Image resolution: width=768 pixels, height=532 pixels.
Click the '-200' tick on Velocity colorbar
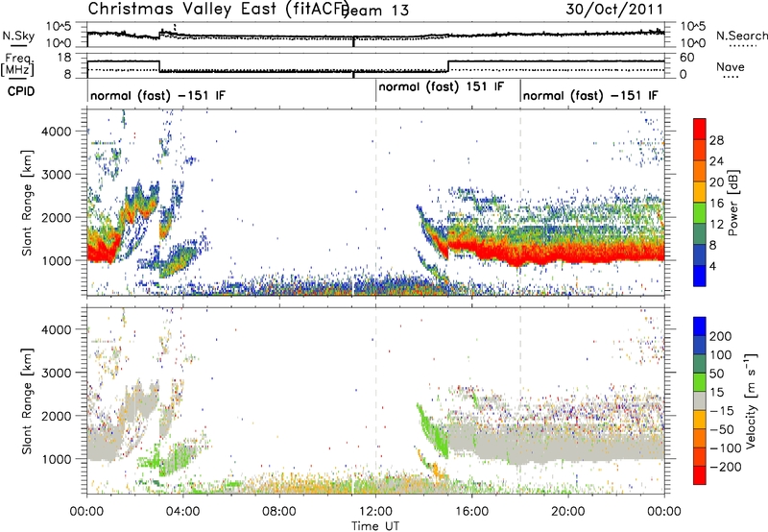[x=726, y=467]
